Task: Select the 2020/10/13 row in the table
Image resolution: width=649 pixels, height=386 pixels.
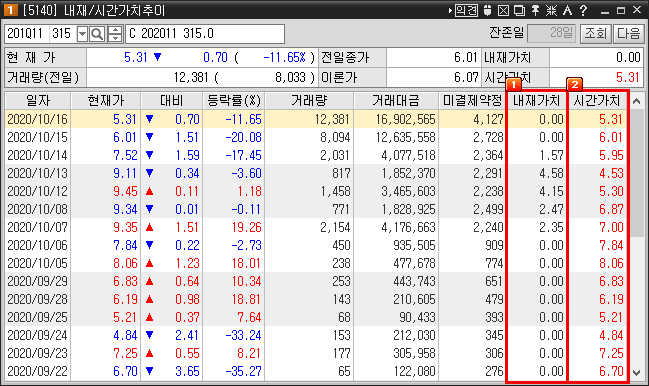Action: [317, 173]
